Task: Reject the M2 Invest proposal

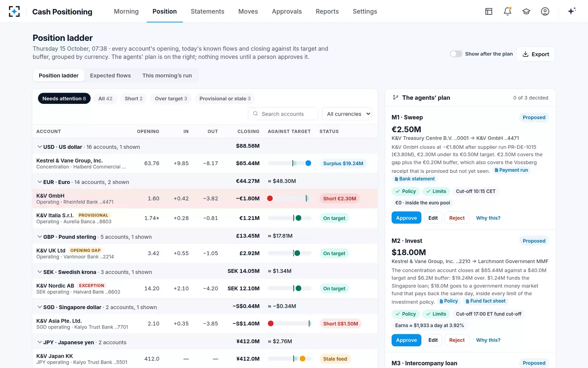Action: (457, 340)
